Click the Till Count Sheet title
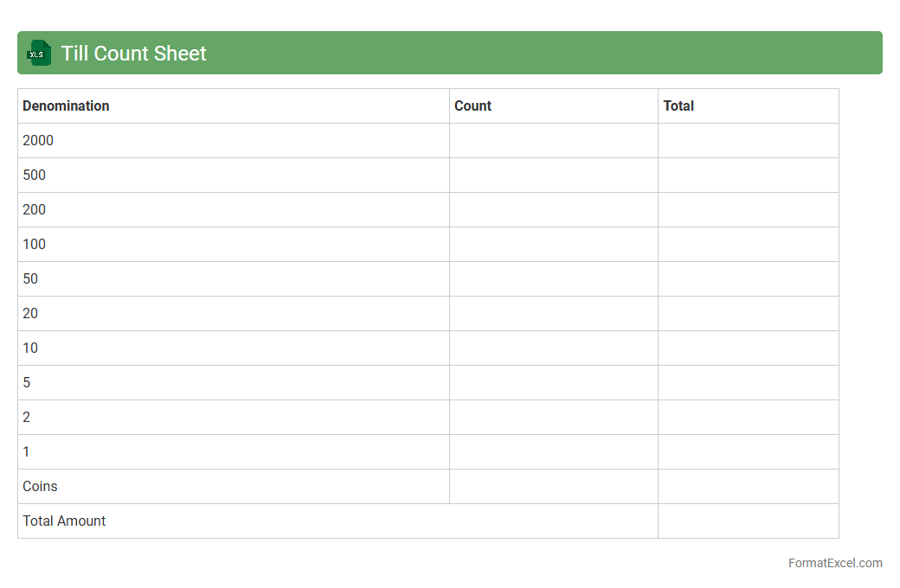This screenshot has height=588, width=900. pyautogui.click(x=133, y=54)
